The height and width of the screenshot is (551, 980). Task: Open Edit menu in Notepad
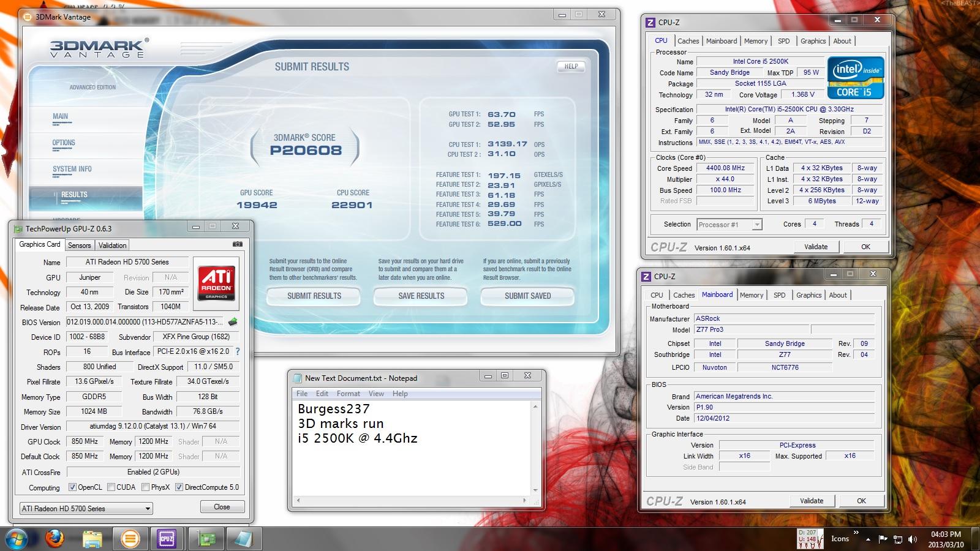(322, 394)
